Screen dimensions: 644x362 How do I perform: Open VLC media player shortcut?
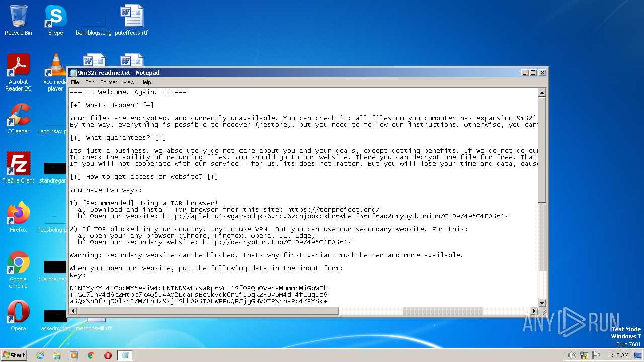click(55, 72)
